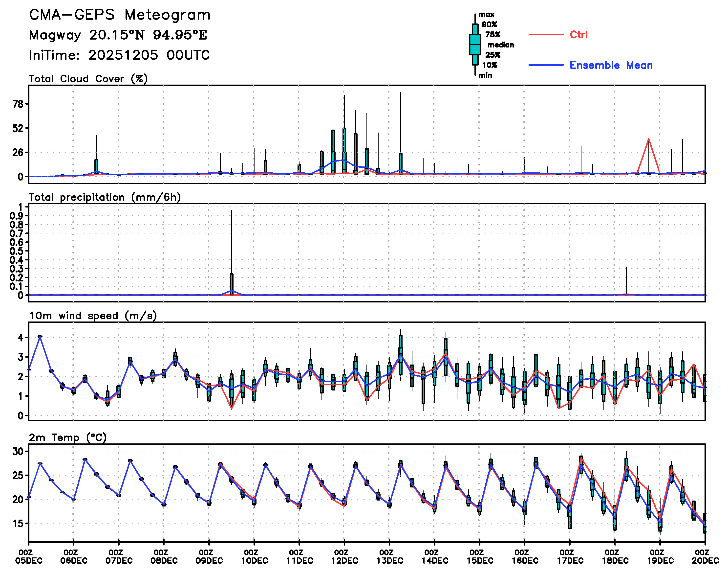Click the Total Cloud Cover panel title
Screen dimensions: 728x574
[x=88, y=79]
